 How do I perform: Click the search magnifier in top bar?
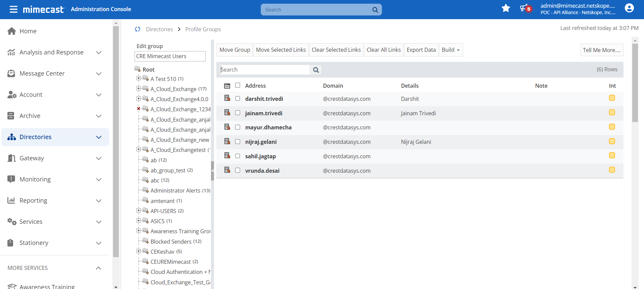(x=375, y=10)
